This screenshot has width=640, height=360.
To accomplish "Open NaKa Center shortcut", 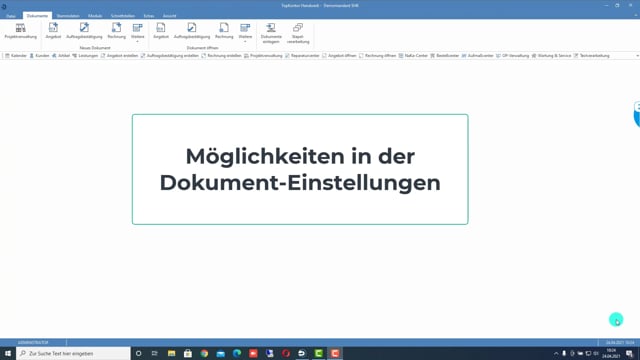I will click(x=413, y=56).
